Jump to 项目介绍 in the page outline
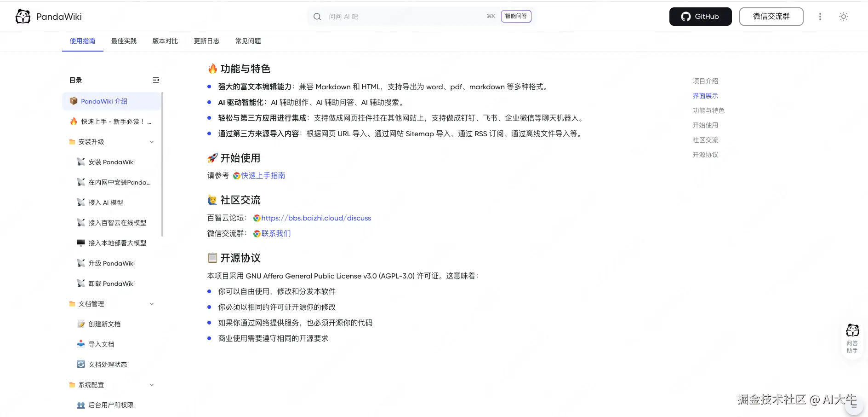This screenshot has width=868, height=417. 705,81
